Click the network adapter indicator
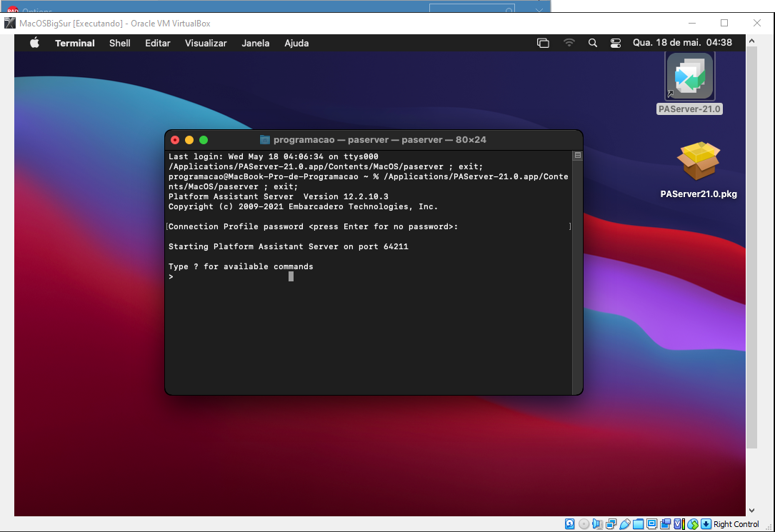 [611, 524]
